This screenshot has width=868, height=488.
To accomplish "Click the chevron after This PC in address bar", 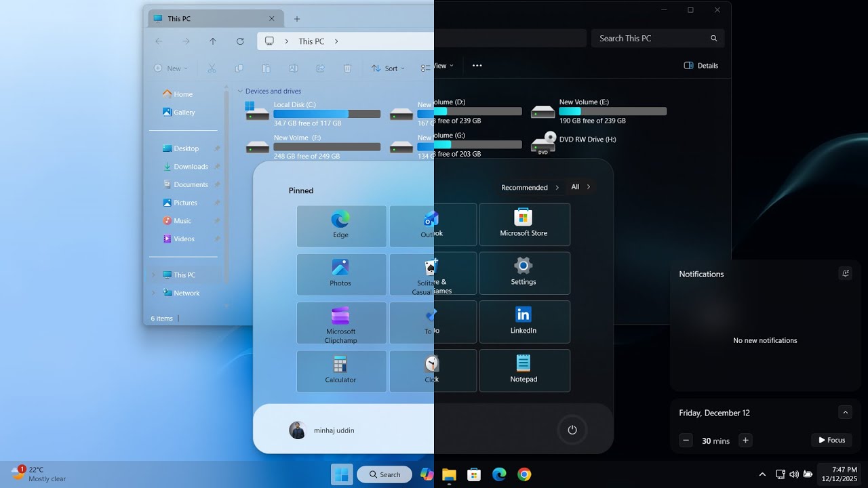I will point(336,41).
